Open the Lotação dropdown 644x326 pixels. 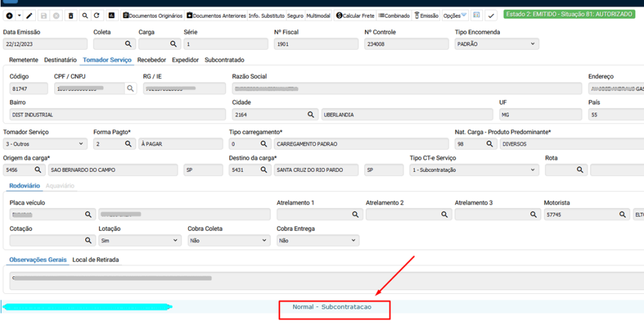(138, 240)
